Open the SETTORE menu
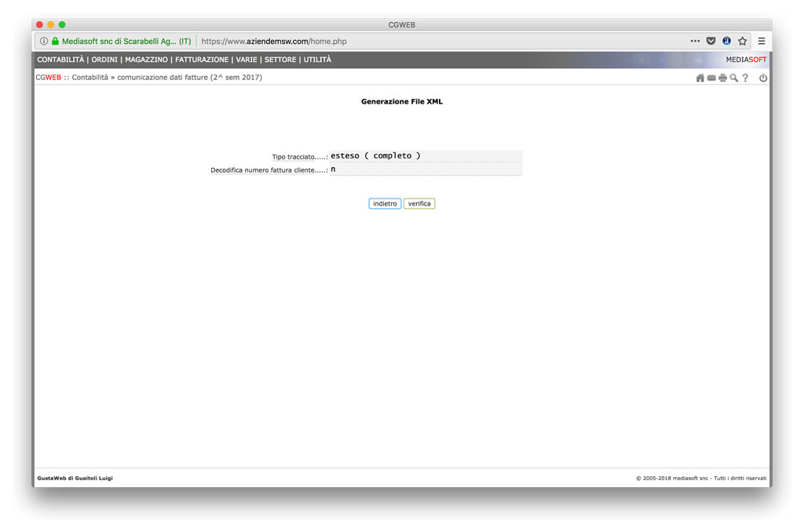The height and width of the screenshot is (532, 804). tap(280, 60)
